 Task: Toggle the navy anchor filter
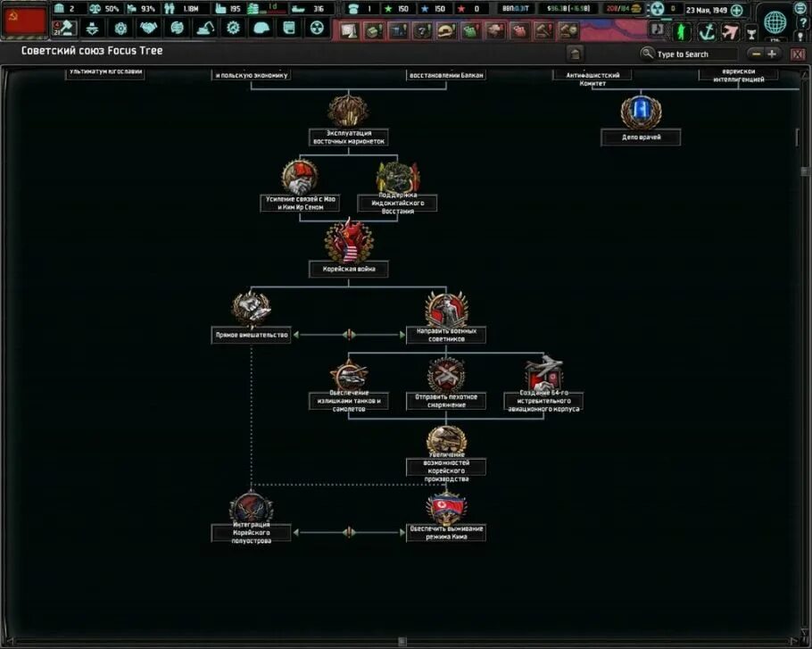tap(708, 30)
